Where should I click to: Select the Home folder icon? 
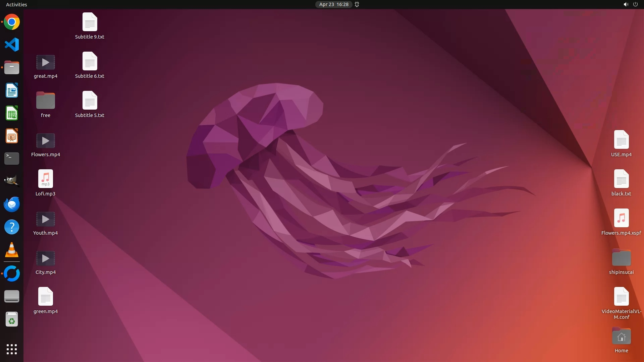[621, 337]
